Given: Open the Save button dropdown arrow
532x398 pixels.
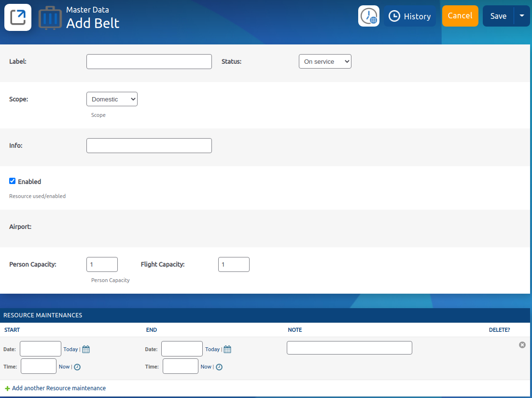Looking at the screenshot, I should [x=522, y=16].
